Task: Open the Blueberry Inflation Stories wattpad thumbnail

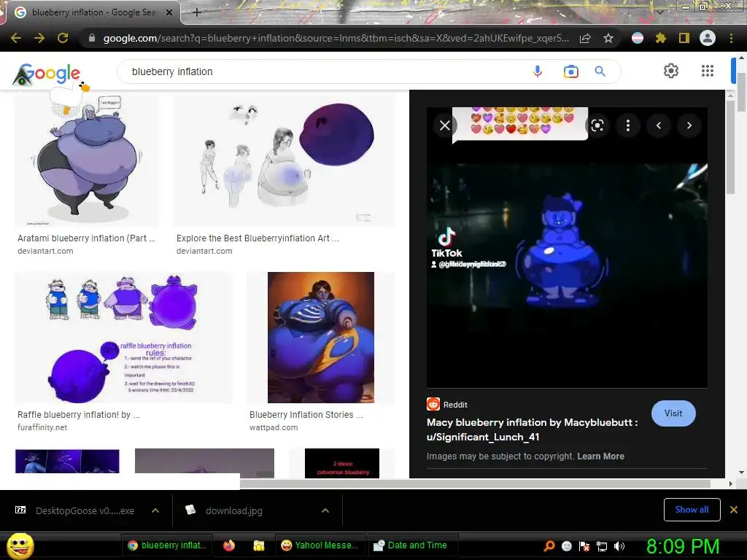Action: (321, 338)
